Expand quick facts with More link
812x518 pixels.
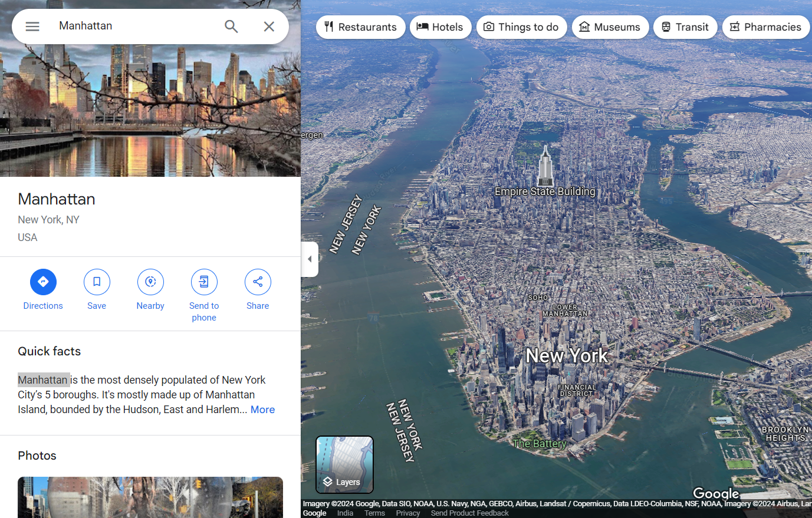tap(262, 410)
